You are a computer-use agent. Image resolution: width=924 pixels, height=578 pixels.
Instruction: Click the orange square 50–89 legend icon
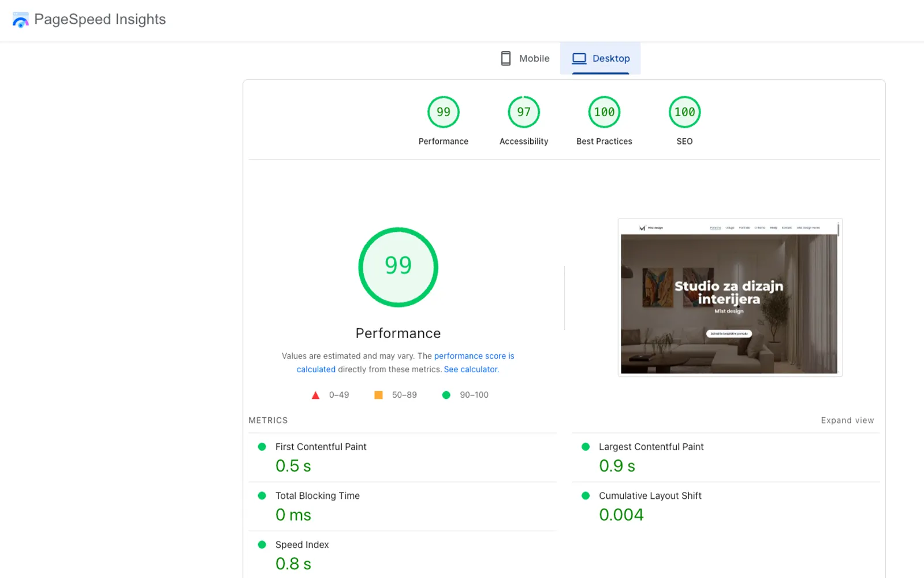(378, 395)
